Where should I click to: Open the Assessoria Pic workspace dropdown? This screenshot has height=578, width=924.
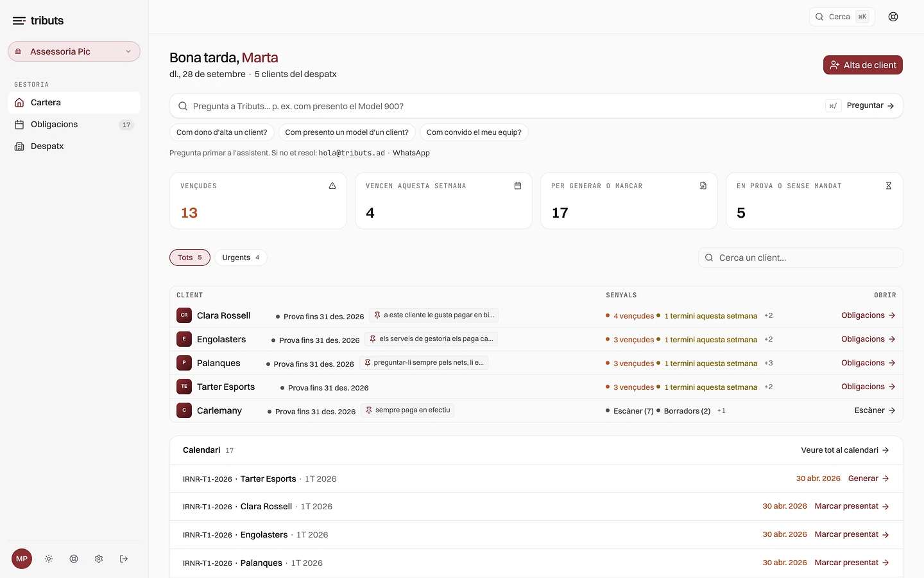coord(74,51)
